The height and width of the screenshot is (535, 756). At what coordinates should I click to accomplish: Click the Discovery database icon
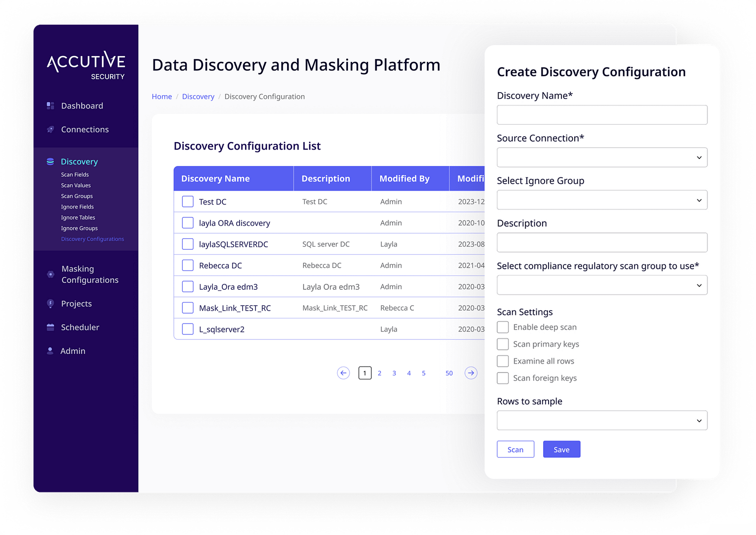(x=50, y=161)
